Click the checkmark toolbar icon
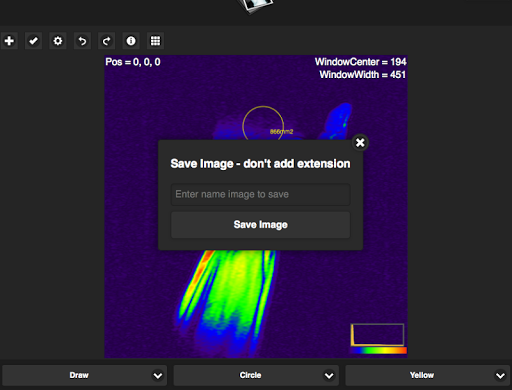The image size is (512, 390). (33, 41)
